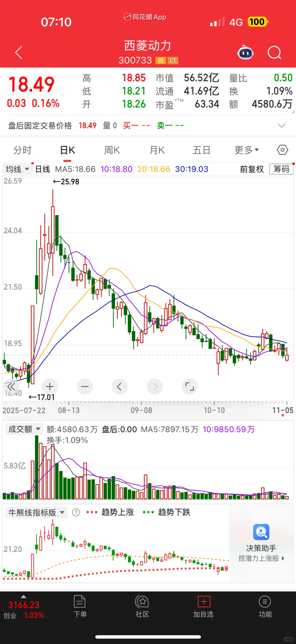Tap 开 18.26 open price
The image size is (296, 644).
coord(134,104)
